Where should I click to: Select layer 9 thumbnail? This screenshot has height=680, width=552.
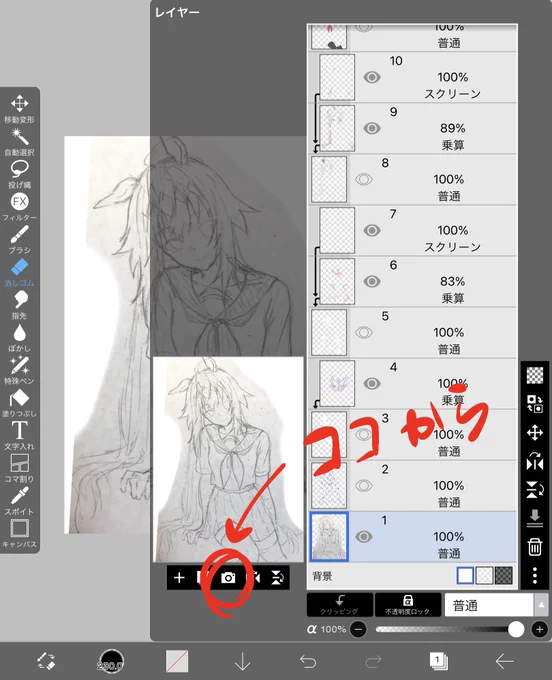[x=337, y=128]
